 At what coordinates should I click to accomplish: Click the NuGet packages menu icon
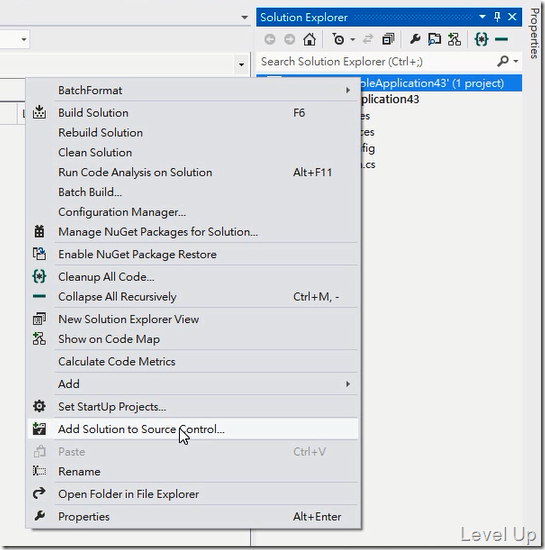click(39, 232)
